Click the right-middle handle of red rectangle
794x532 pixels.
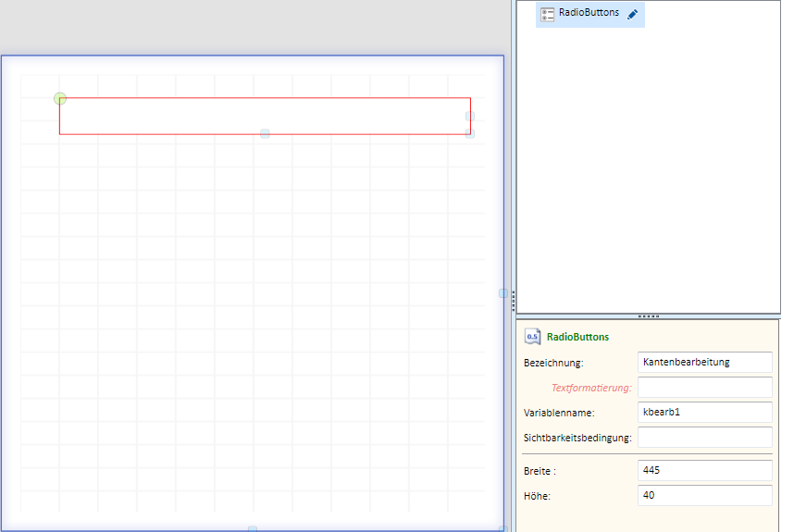click(x=470, y=117)
